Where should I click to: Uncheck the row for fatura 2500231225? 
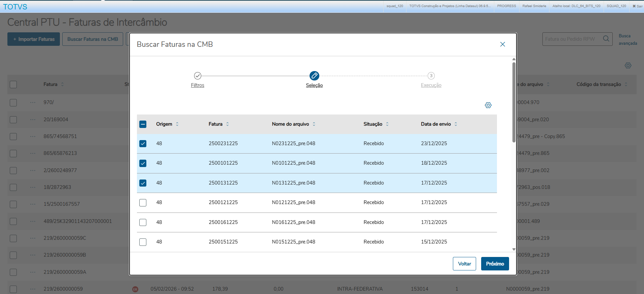point(143,144)
